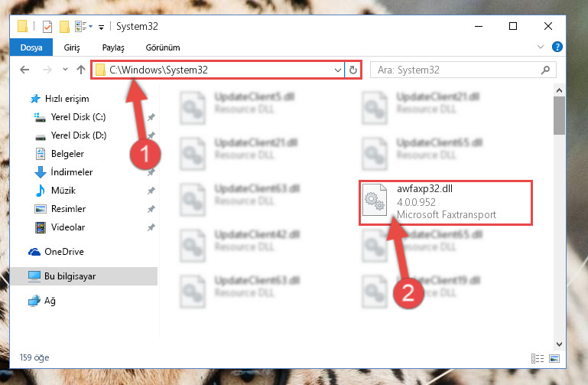This screenshot has width=588, height=385.
Task: Go up one folder level arrow
Action: pos(80,70)
